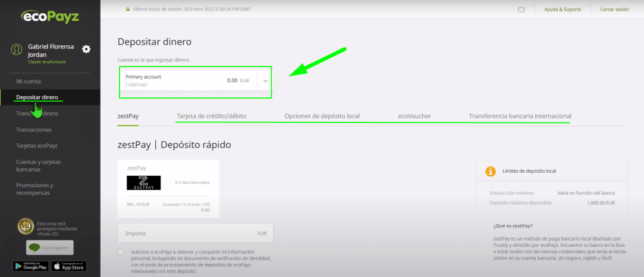
Task: Select Transferencia bancaria internacional tab
Action: (x=519, y=116)
